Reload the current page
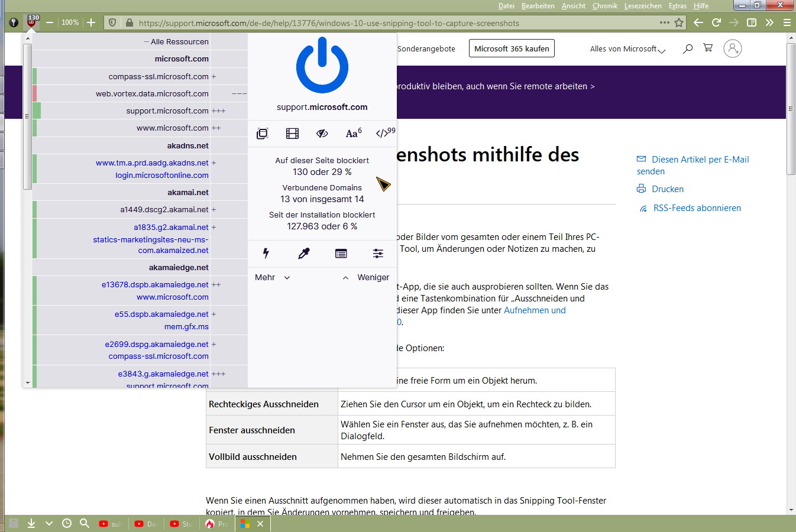796x532 pixels. (716, 22)
